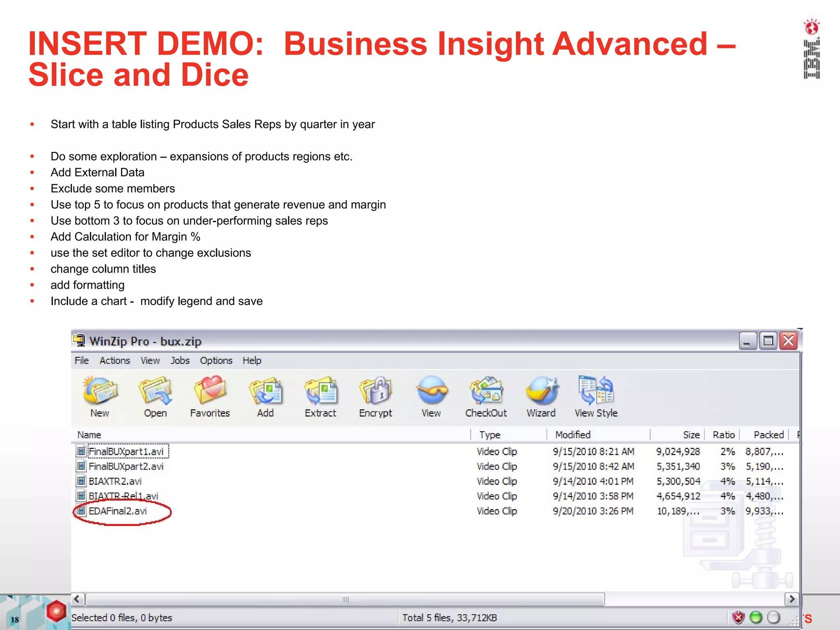Click the video file icon beside FinalBUXpart2.avi
This screenshot has height=630, width=840.
[81, 466]
